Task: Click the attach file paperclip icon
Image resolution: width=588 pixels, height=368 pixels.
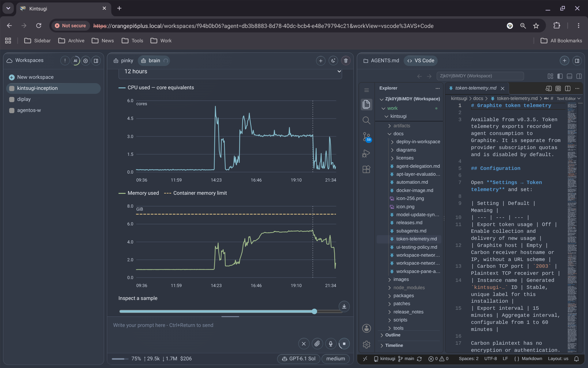Action: click(x=317, y=344)
